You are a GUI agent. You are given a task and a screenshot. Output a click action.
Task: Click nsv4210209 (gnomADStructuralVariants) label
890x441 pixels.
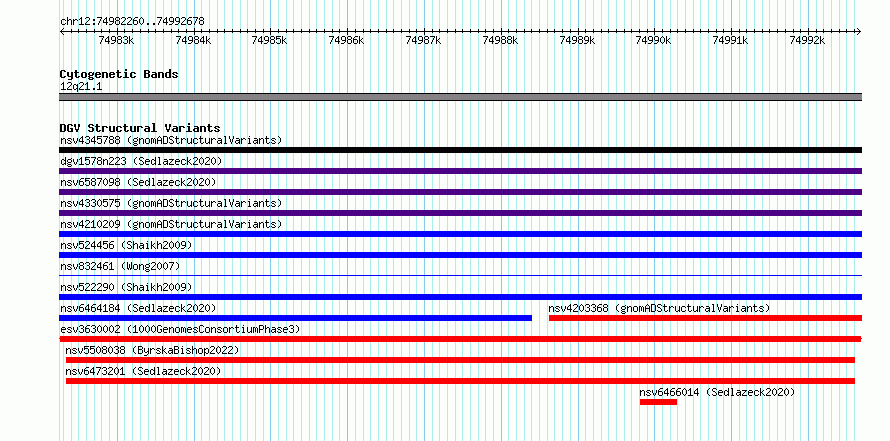pyautogui.click(x=171, y=224)
